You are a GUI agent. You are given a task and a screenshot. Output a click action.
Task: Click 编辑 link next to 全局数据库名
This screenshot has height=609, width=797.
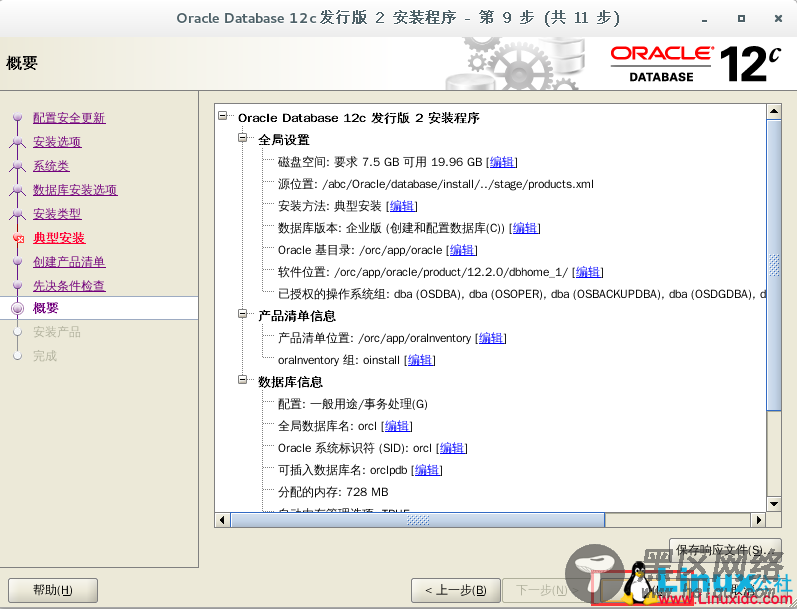pyautogui.click(x=396, y=426)
